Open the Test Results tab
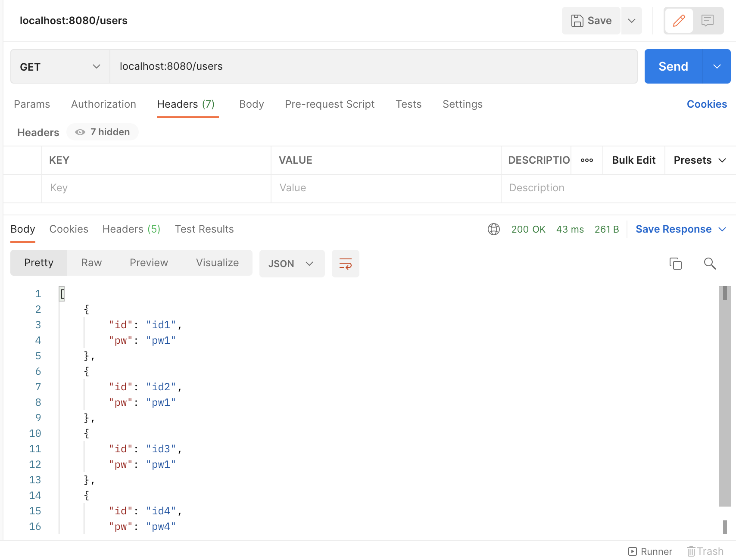Screen dimensions: 736x560 point(204,229)
